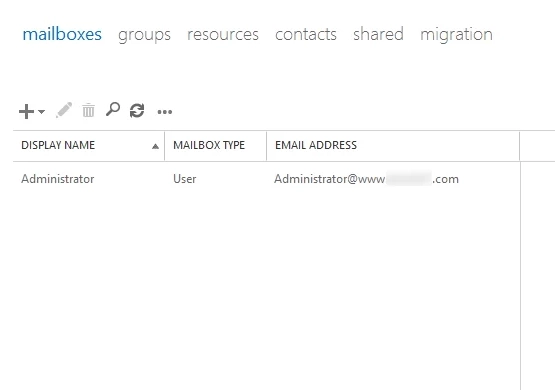Select the shared tab

378,34
